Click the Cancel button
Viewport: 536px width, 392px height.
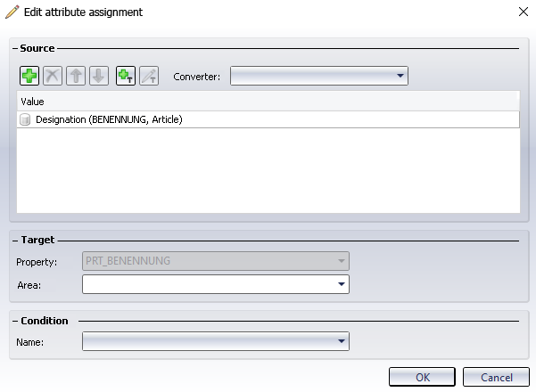[496, 377]
